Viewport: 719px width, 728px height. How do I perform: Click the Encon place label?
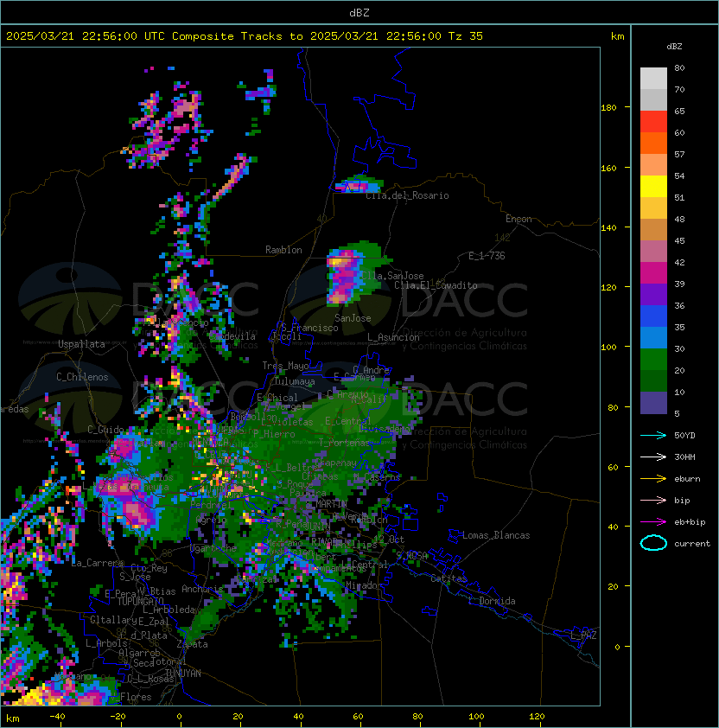pyautogui.click(x=519, y=219)
